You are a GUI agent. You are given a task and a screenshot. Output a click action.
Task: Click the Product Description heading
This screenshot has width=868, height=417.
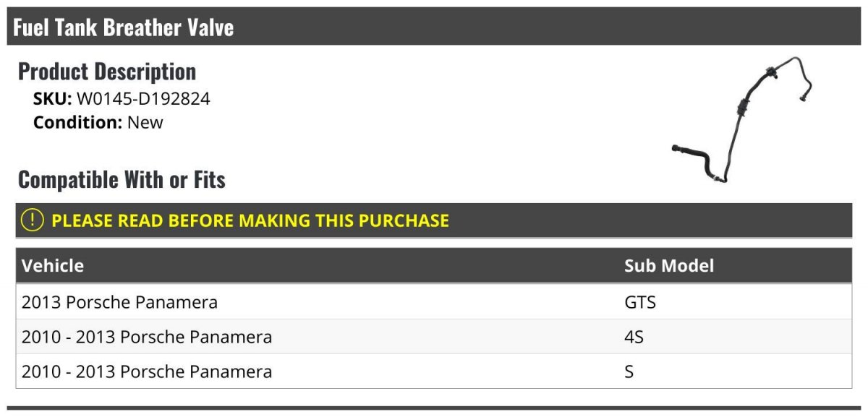click(107, 72)
